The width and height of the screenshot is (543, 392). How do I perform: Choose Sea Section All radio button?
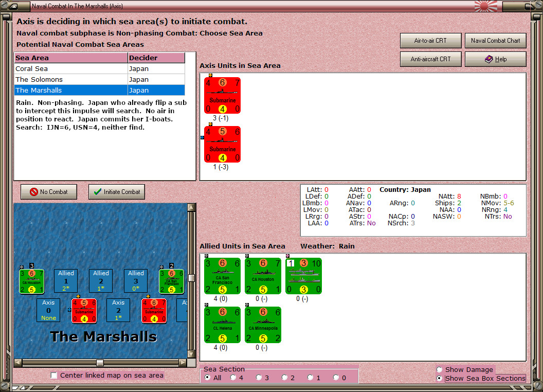coord(207,378)
